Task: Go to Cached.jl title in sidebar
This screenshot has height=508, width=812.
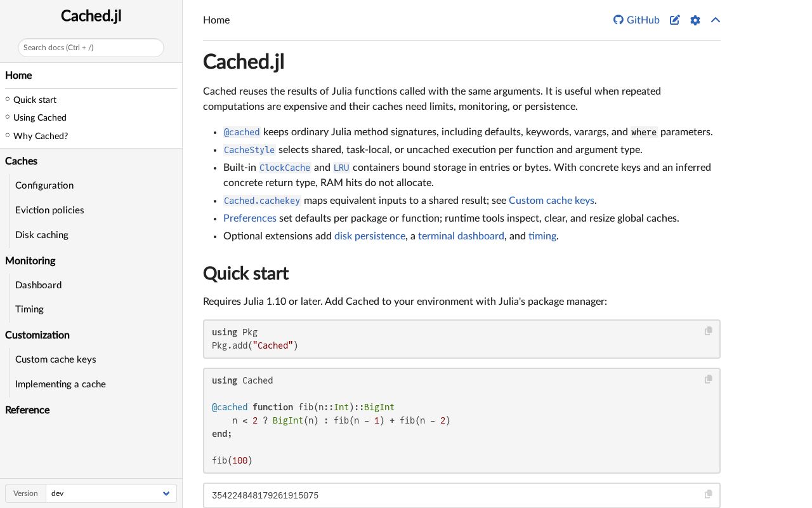Action: click(x=91, y=16)
